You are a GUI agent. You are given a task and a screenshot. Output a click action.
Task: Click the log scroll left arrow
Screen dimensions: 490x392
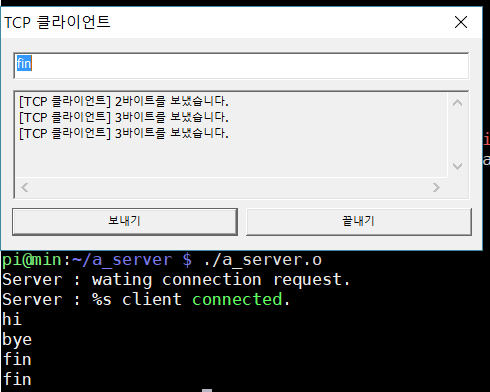(24, 187)
